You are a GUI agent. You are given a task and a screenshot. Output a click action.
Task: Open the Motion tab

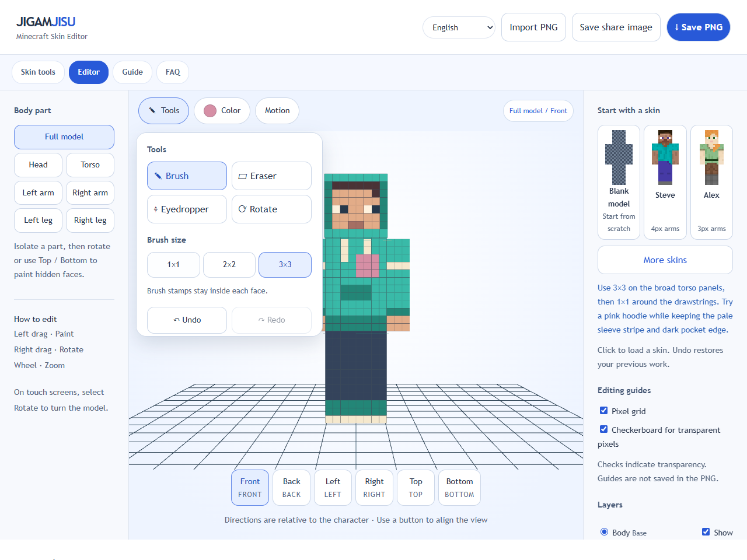(277, 110)
